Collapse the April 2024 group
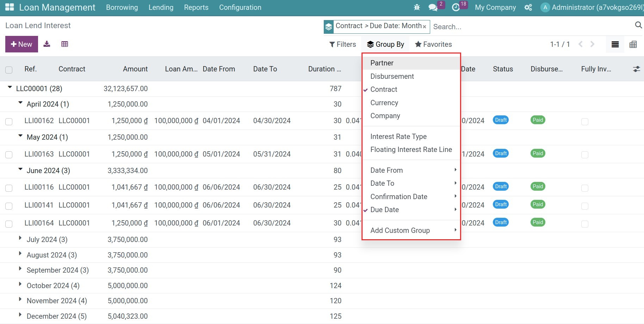The image size is (644, 324). coord(20,103)
